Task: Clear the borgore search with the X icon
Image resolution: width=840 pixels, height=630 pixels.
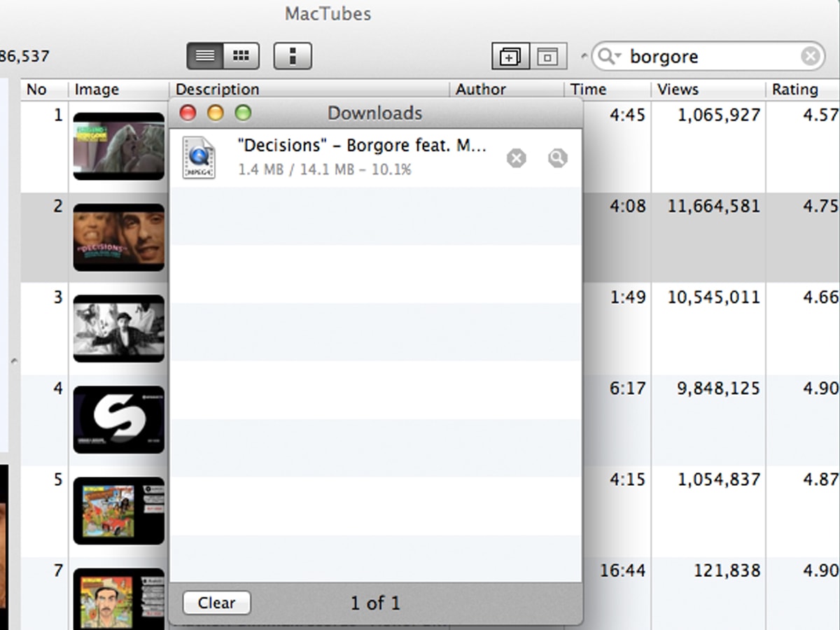Action: pyautogui.click(x=810, y=56)
